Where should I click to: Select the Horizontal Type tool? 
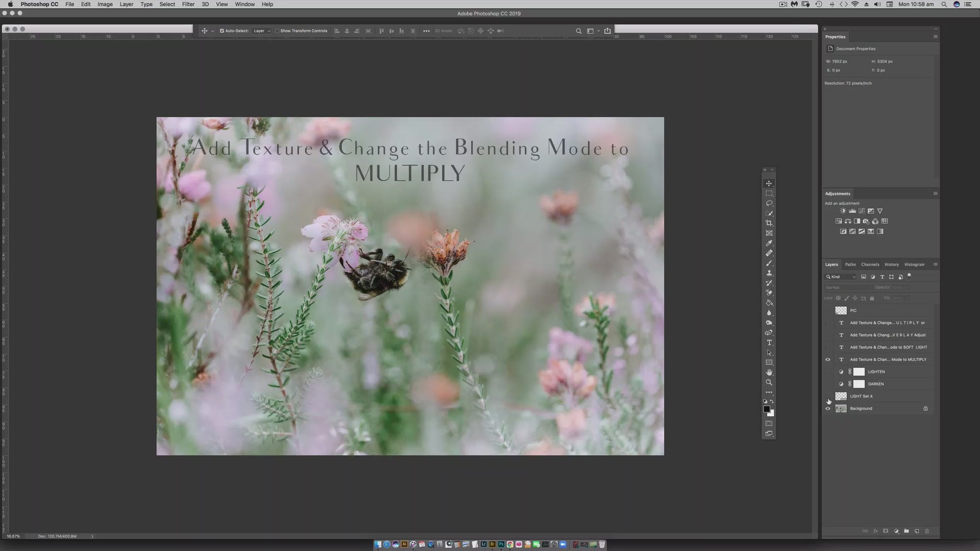pyautogui.click(x=769, y=342)
